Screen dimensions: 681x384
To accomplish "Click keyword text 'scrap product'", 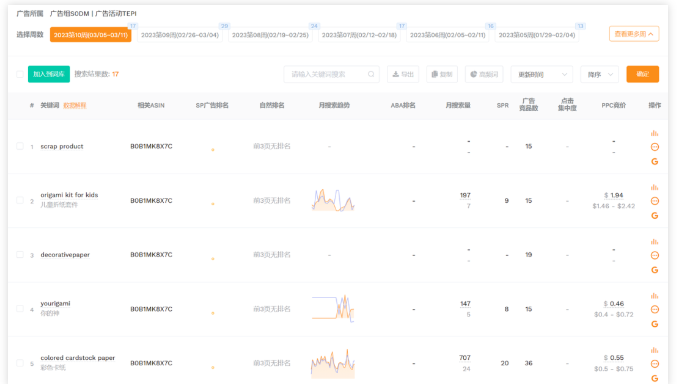I will (62, 146).
